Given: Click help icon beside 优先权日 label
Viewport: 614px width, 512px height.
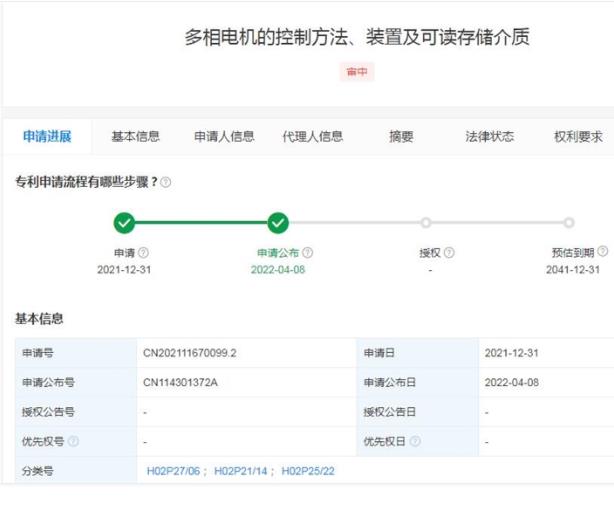Looking at the screenshot, I should [415, 441].
